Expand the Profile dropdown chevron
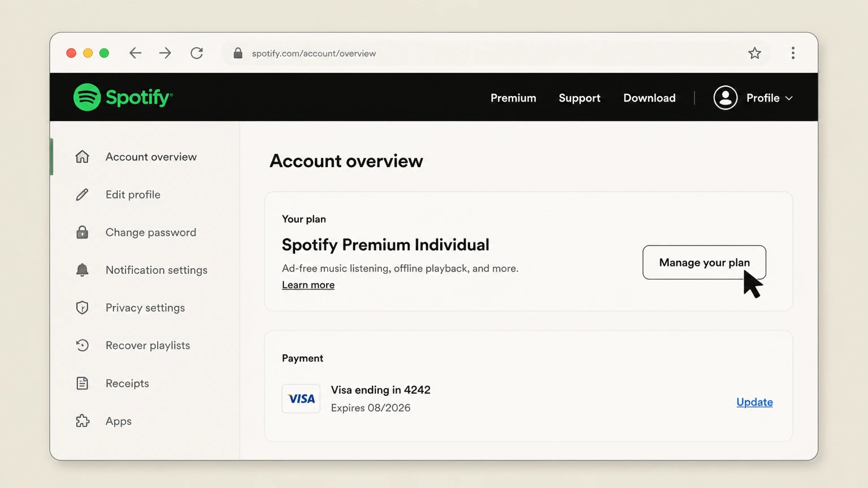The height and width of the screenshot is (488, 868). 789,98
